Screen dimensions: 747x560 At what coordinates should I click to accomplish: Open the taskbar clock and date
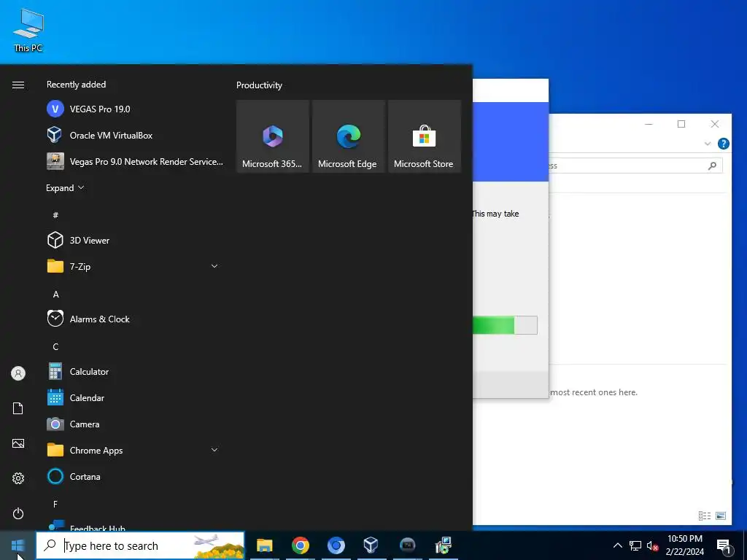point(684,545)
